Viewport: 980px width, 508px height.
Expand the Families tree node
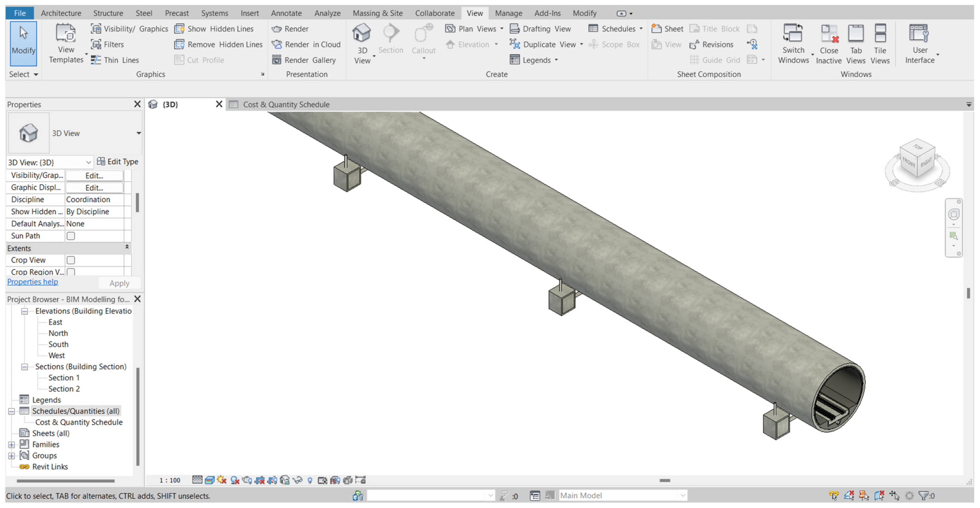pos(12,445)
